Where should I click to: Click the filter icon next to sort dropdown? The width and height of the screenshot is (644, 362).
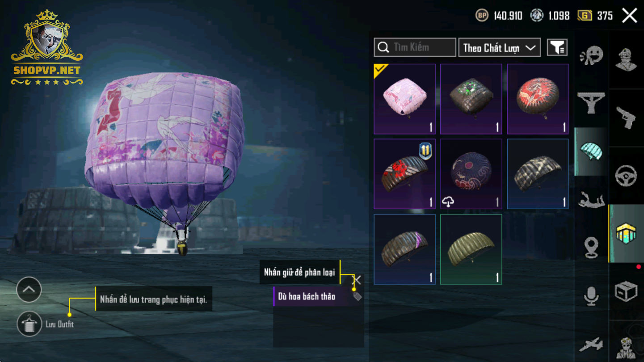tap(557, 47)
